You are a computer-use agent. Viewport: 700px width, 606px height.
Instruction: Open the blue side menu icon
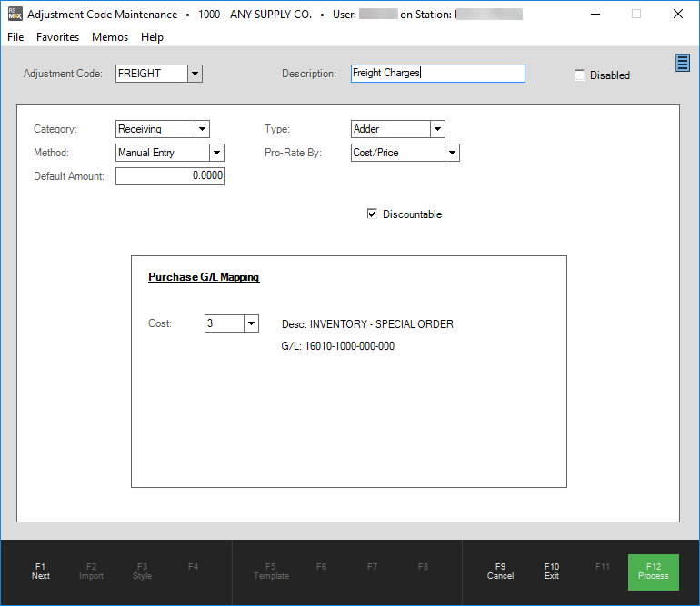pos(682,63)
